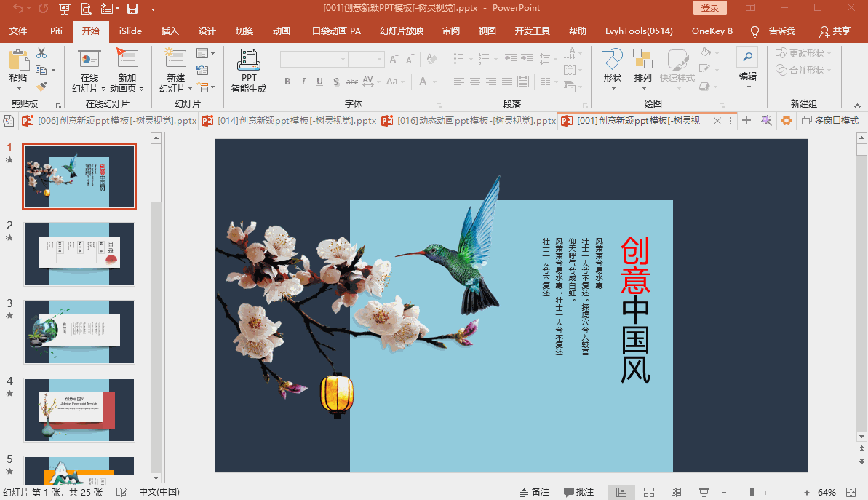Click the next slide double arrow
This screenshot has height=500, width=868.
(x=861, y=461)
